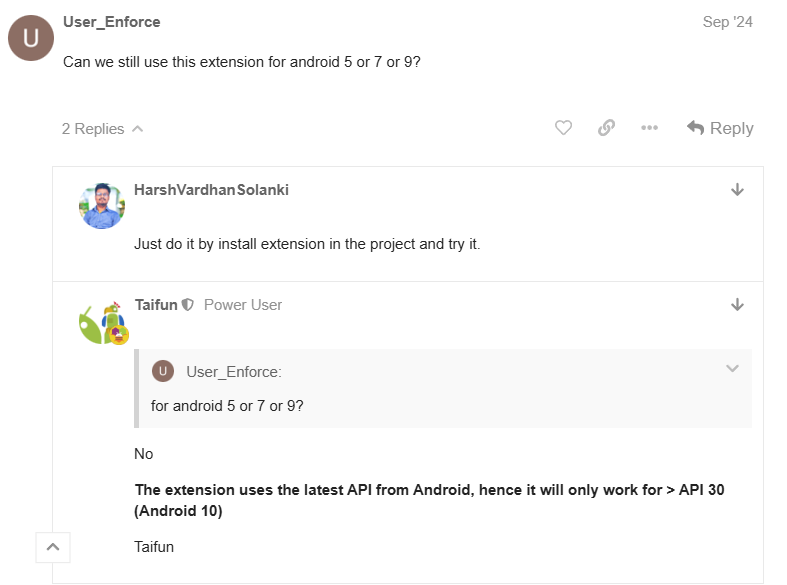The image size is (787, 585).
Task: Show more actions ellipsis menu
Action: click(x=649, y=128)
